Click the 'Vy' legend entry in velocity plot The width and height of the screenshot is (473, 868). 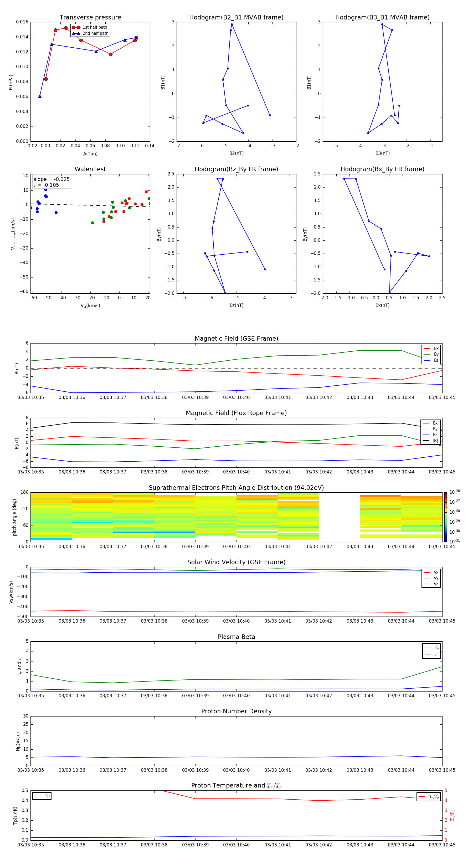(431, 578)
